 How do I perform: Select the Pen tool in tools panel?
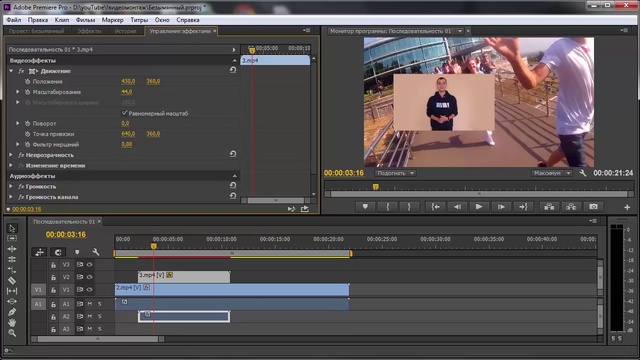[12, 312]
